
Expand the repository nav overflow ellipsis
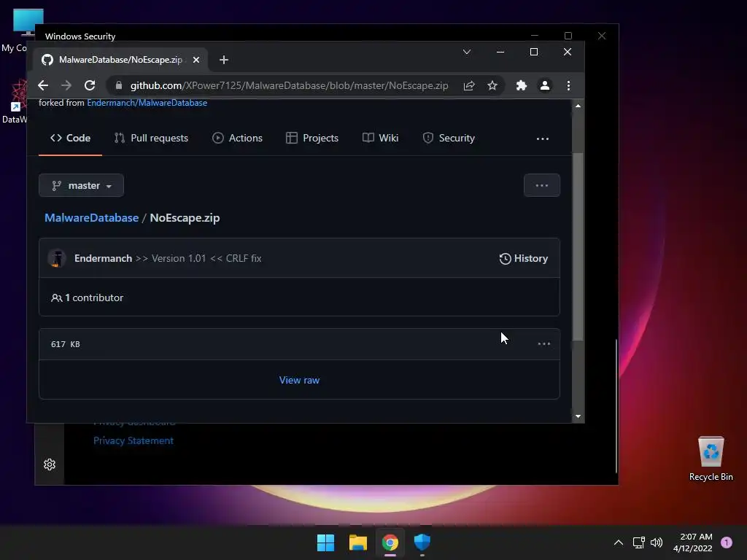543,139
